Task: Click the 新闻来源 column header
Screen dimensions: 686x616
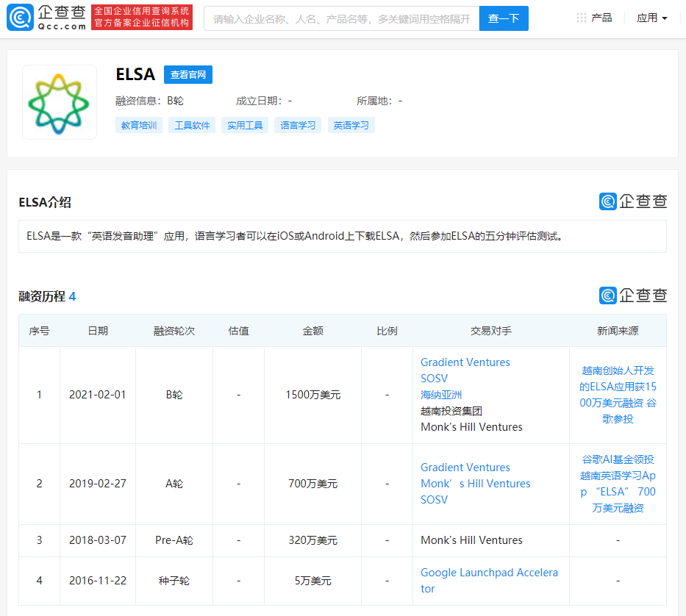Action: pyautogui.click(x=618, y=331)
